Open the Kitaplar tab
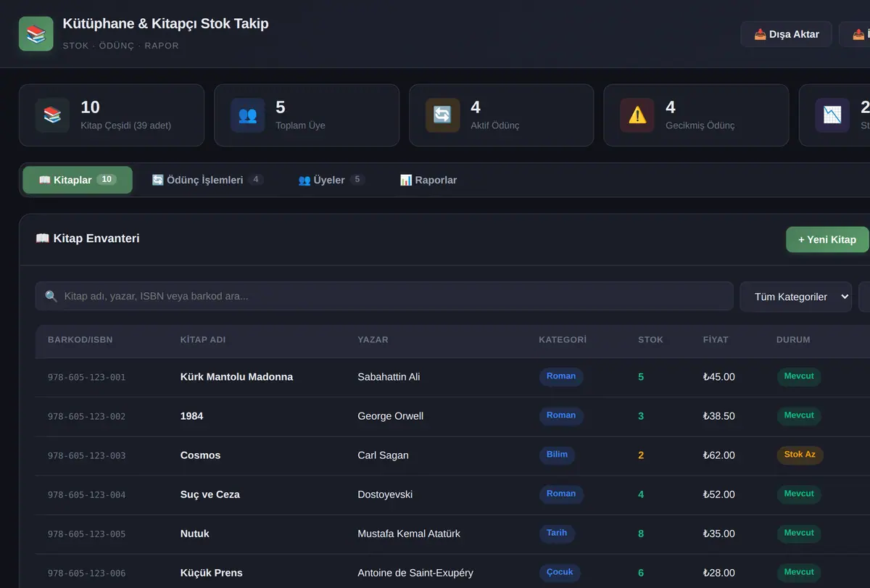Image resolution: width=870 pixels, height=588 pixels. (x=78, y=180)
